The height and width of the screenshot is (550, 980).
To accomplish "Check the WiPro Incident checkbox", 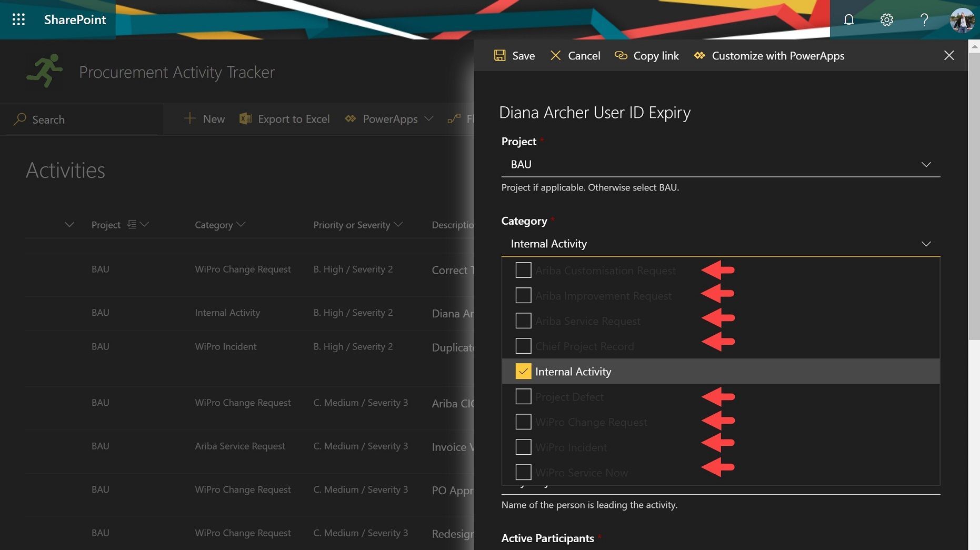I will click(x=523, y=447).
